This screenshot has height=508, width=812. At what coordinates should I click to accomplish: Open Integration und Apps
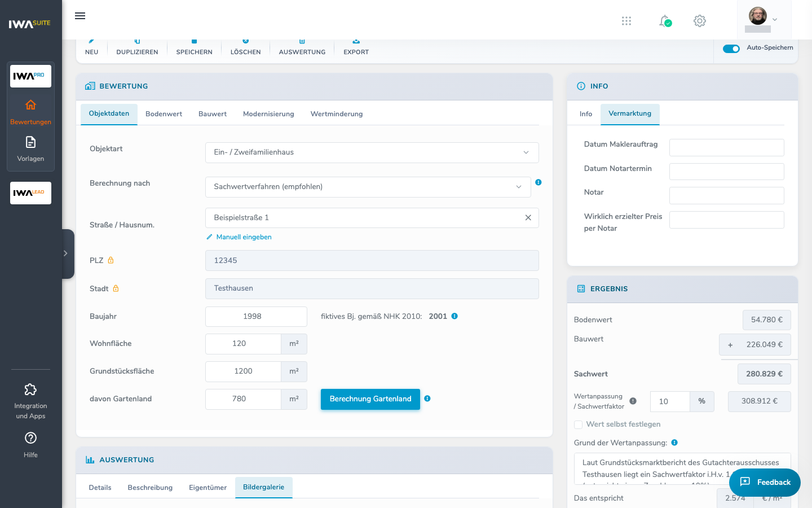click(x=30, y=401)
